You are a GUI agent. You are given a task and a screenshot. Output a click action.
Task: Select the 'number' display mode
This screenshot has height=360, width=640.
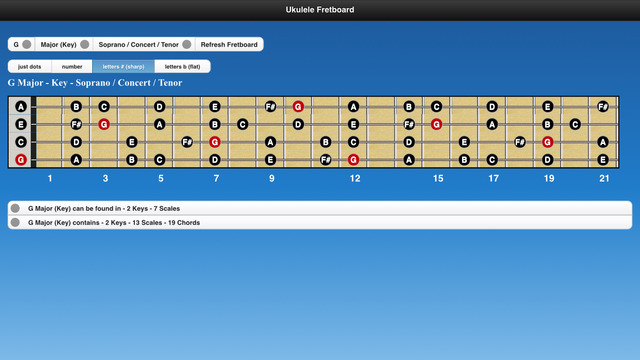pos(72,67)
